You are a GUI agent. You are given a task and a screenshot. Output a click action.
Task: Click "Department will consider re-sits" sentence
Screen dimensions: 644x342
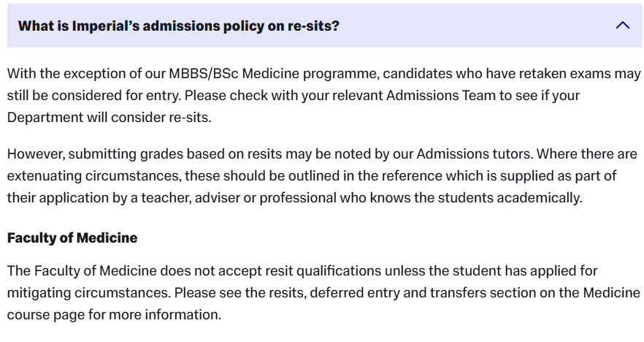110,118
